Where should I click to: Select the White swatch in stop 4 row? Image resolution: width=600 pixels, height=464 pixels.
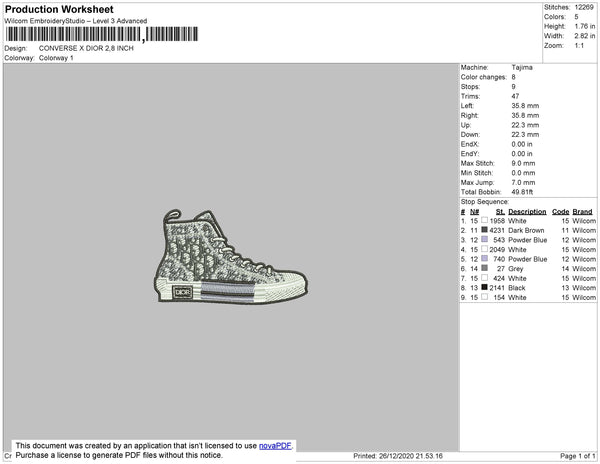484,249
